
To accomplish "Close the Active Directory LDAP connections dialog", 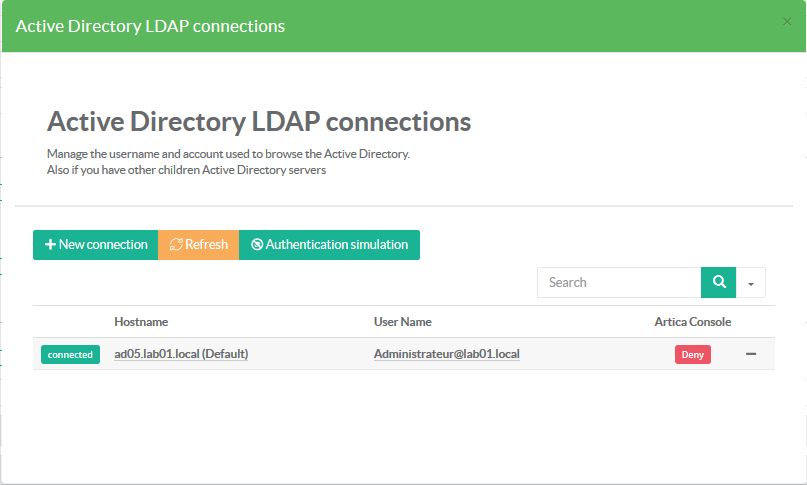I will pyautogui.click(x=786, y=22).
